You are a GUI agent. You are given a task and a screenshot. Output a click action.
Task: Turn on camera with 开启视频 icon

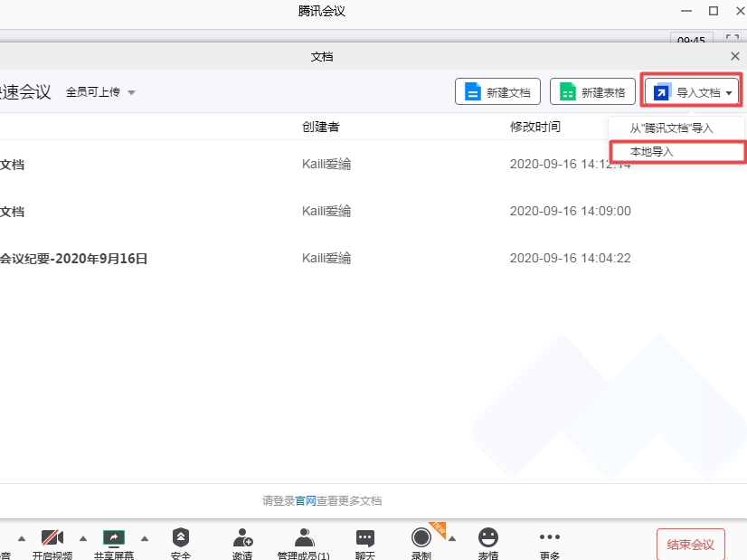click(52, 543)
